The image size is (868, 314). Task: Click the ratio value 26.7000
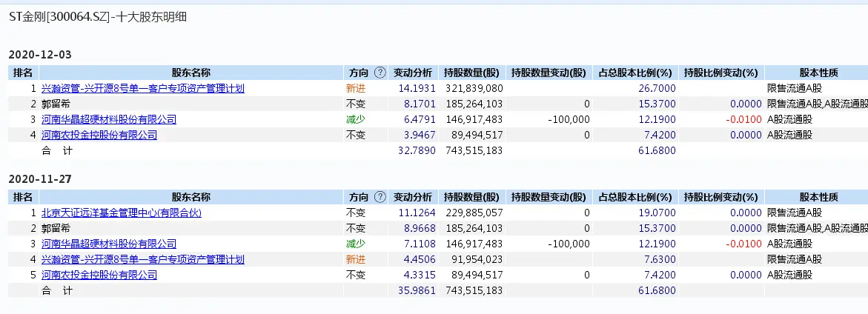click(x=657, y=88)
